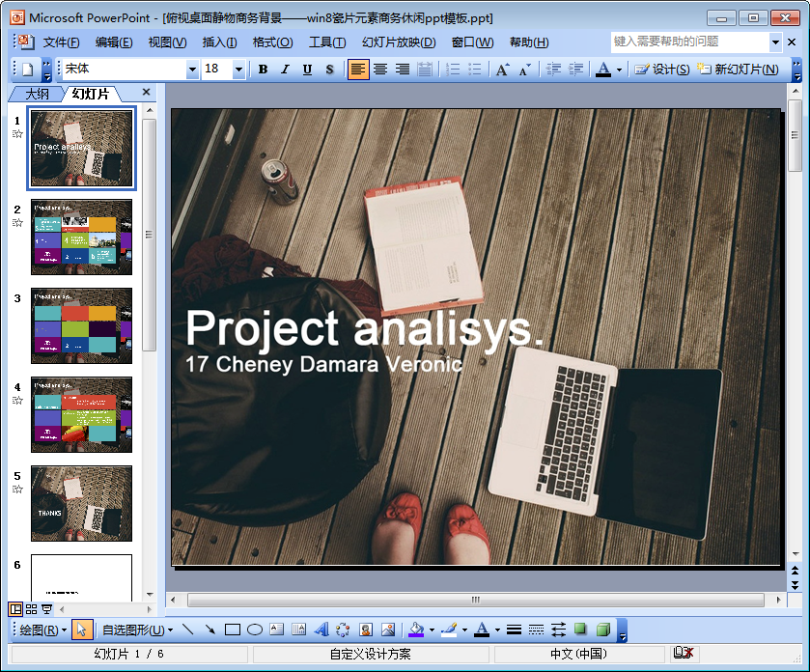Open font size dropdown showing 18

[x=238, y=70]
